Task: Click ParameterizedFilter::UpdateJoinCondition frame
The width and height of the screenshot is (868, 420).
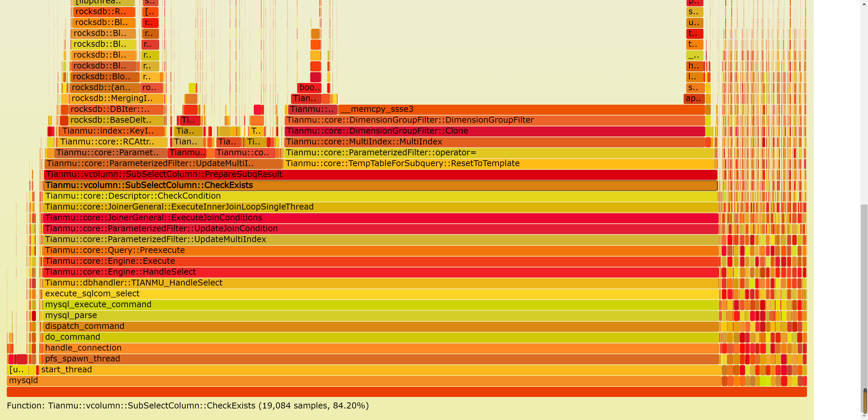Action: point(381,229)
